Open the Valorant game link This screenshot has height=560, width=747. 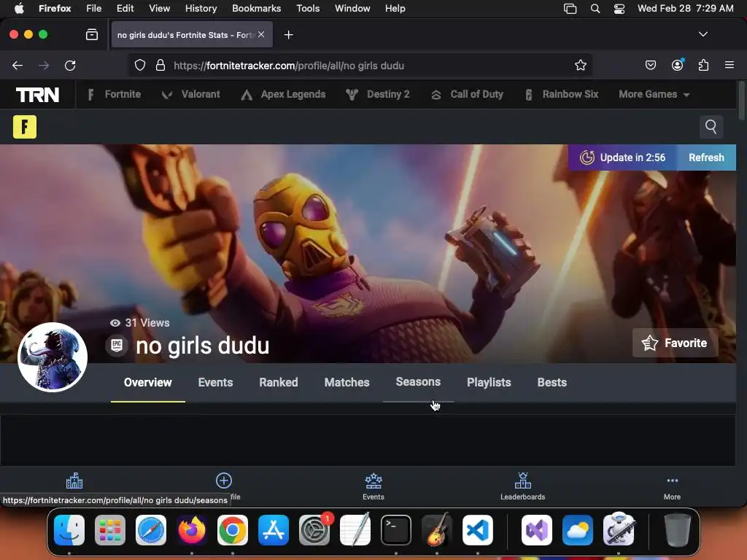click(190, 94)
